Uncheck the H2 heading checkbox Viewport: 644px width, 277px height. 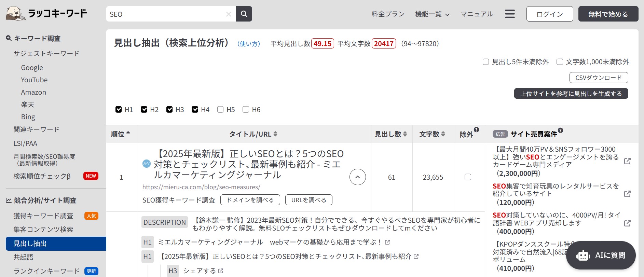144,109
